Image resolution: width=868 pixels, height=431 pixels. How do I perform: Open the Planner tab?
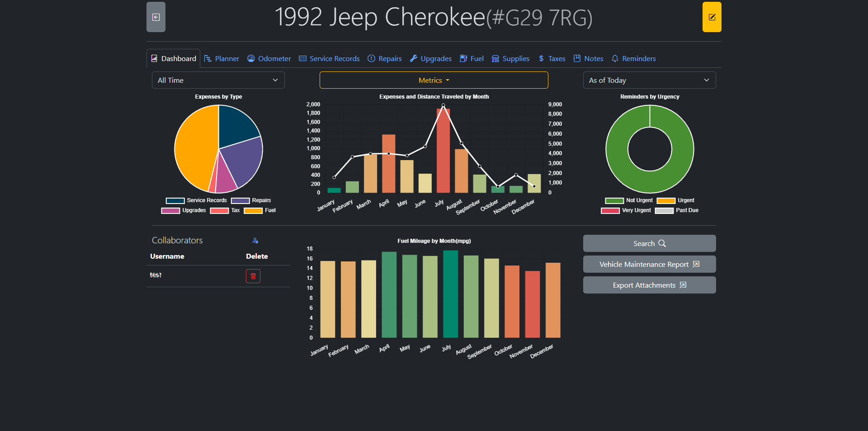pos(222,59)
